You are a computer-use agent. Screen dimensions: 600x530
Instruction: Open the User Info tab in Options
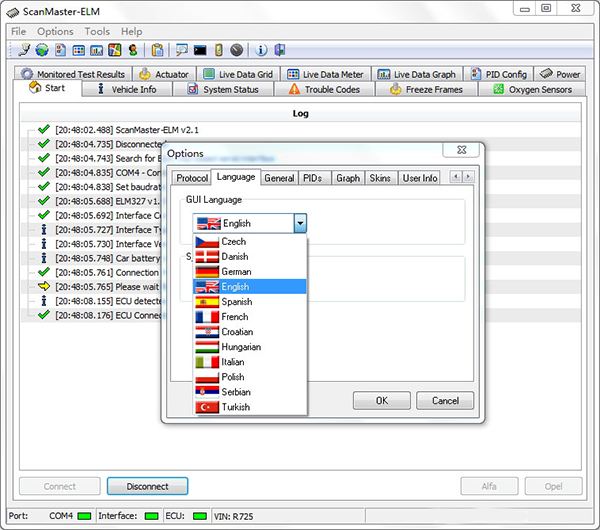[420, 178]
